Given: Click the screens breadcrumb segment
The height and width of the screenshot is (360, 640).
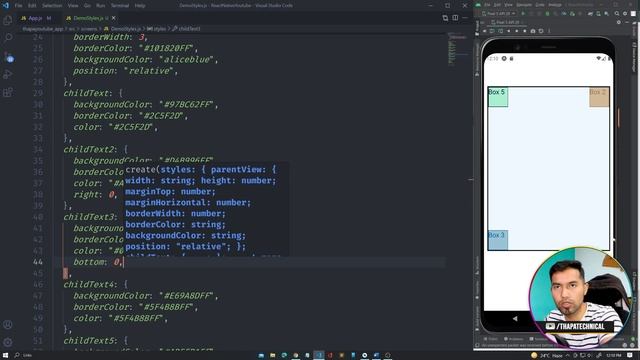Looking at the screenshot, I should pyautogui.click(x=89, y=29).
